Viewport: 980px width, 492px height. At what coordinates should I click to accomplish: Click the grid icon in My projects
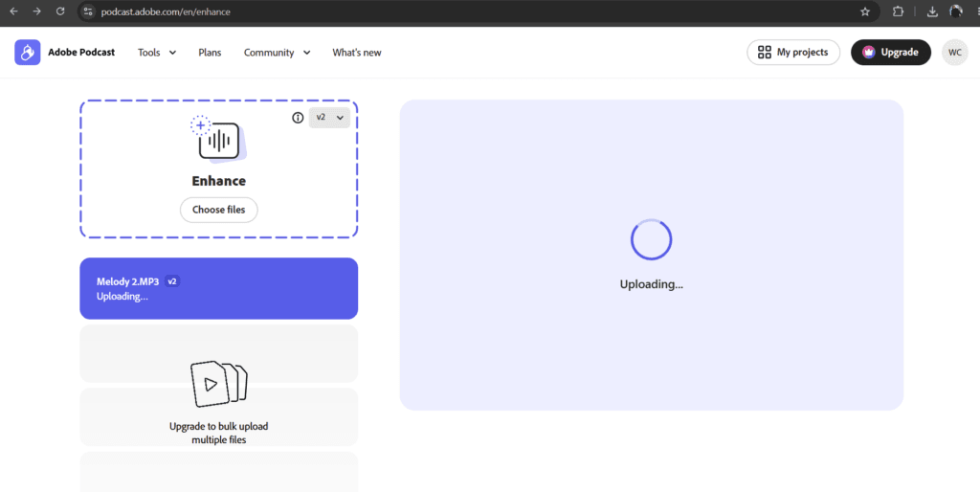[x=765, y=53]
